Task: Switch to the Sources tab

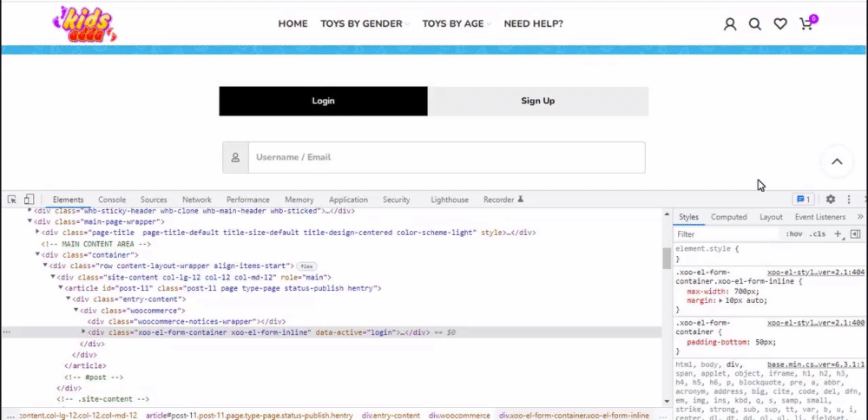Action: tap(154, 200)
